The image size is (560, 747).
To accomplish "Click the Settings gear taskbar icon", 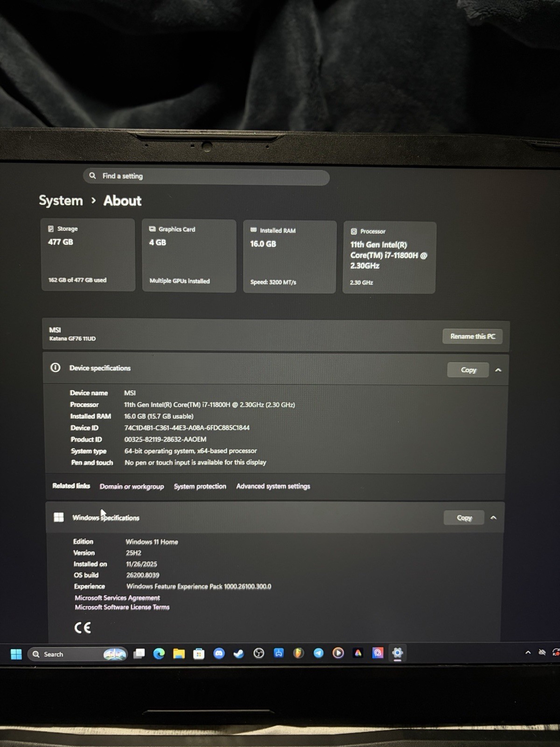I will tap(398, 653).
